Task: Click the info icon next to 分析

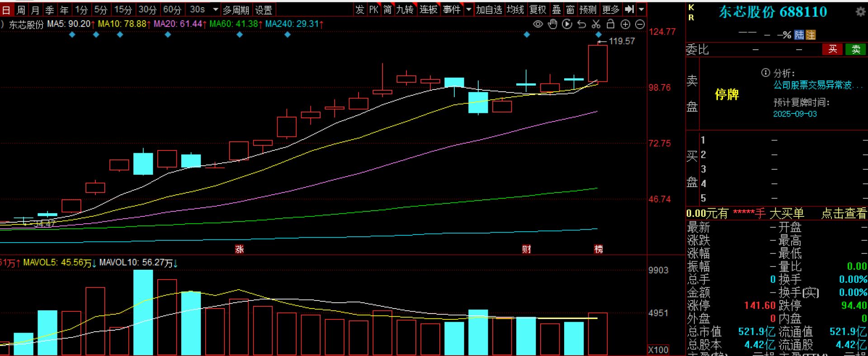Action: [765, 73]
